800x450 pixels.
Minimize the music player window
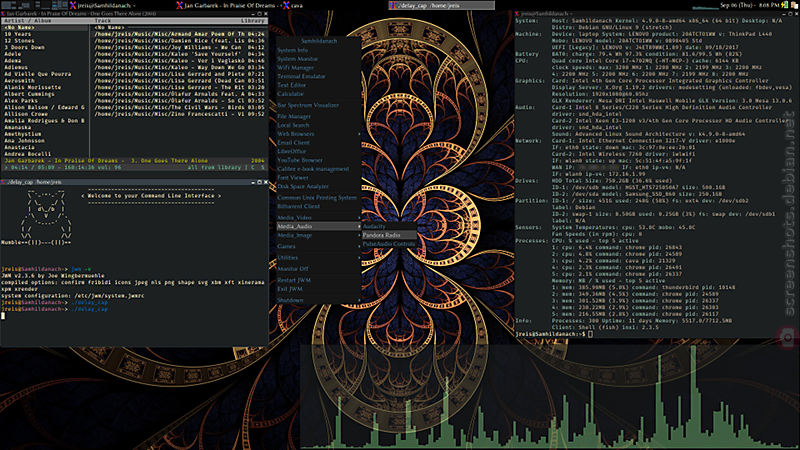click(x=253, y=14)
